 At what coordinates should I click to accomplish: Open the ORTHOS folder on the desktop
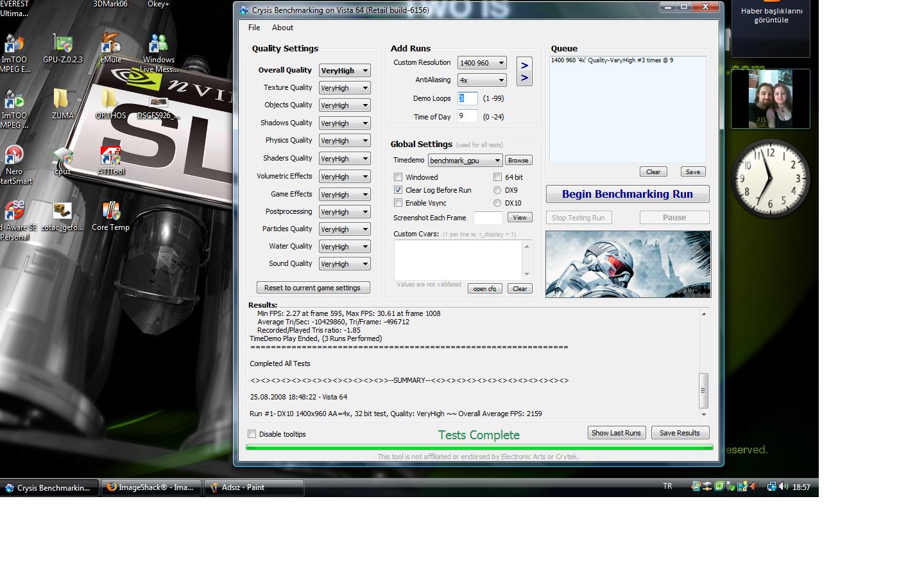[x=110, y=103]
